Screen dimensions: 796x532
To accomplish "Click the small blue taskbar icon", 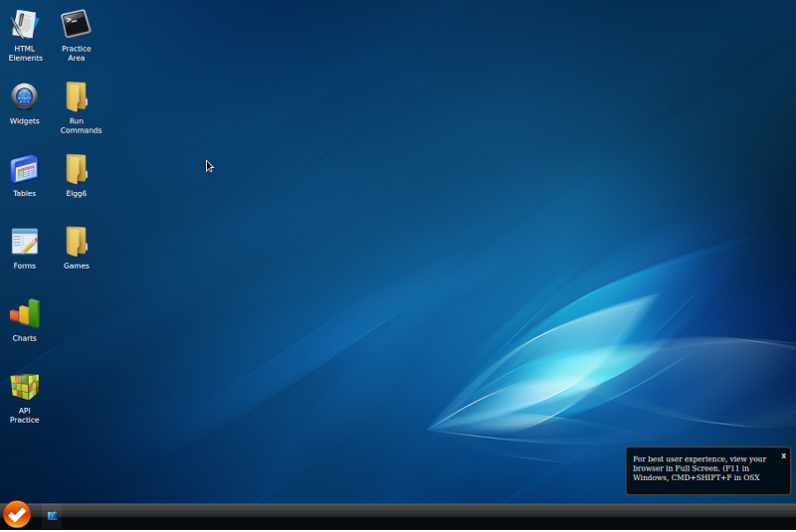I will tap(52, 516).
